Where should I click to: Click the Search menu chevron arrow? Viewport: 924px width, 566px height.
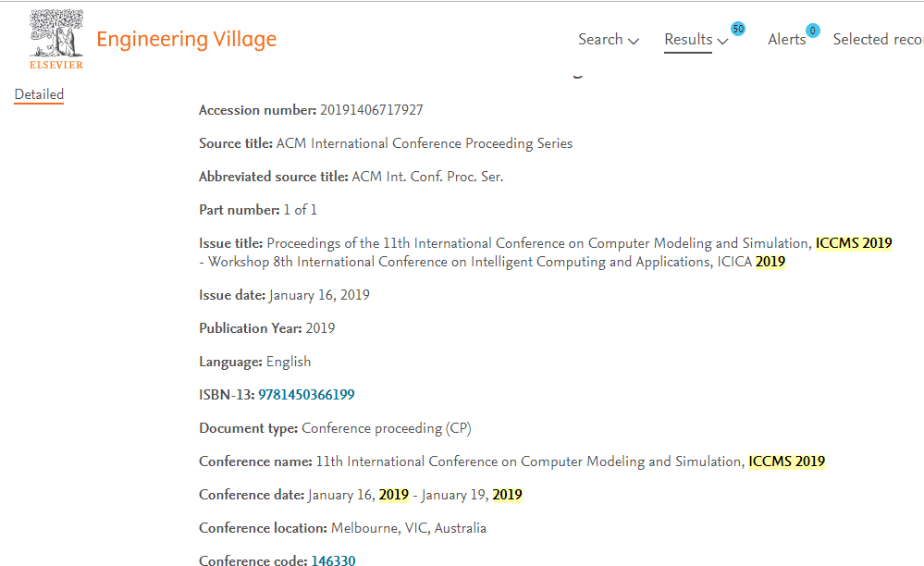(634, 42)
